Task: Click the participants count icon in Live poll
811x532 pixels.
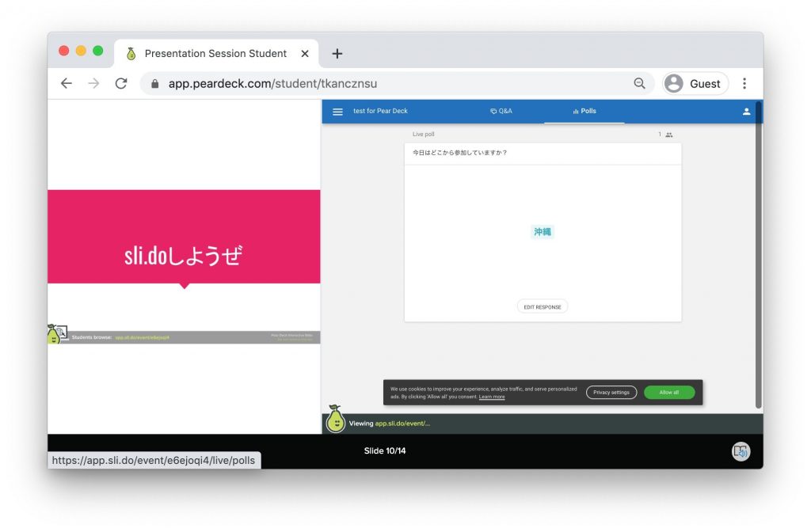Action: (x=668, y=135)
